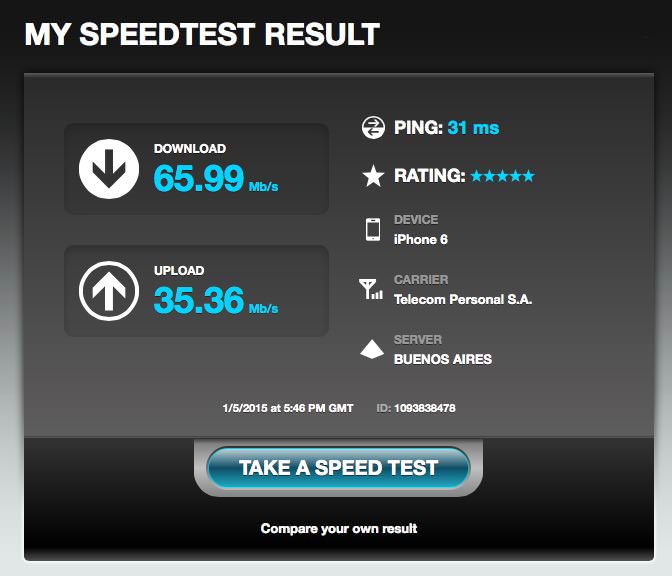Click the download arrow circle icon
672x576 pixels.
click(109, 169)
